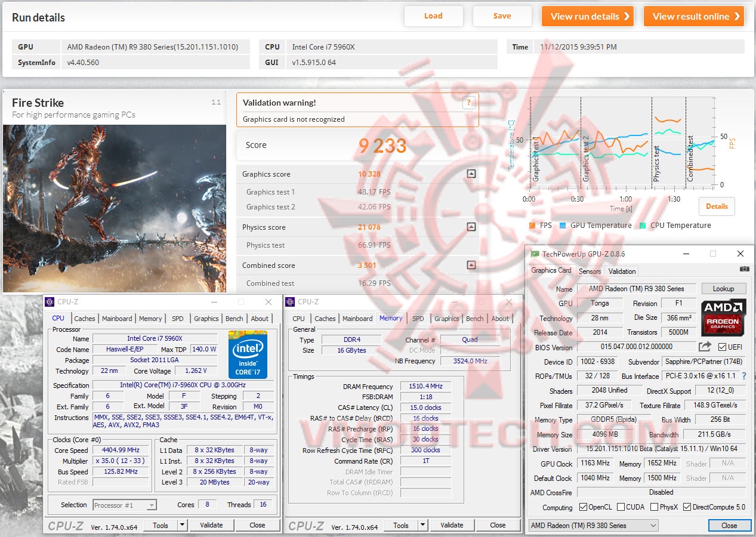This screenshot has width=756, height=537.
Task: Open the Processor #1 selection dropdown
Action: (x=125, y=505)
